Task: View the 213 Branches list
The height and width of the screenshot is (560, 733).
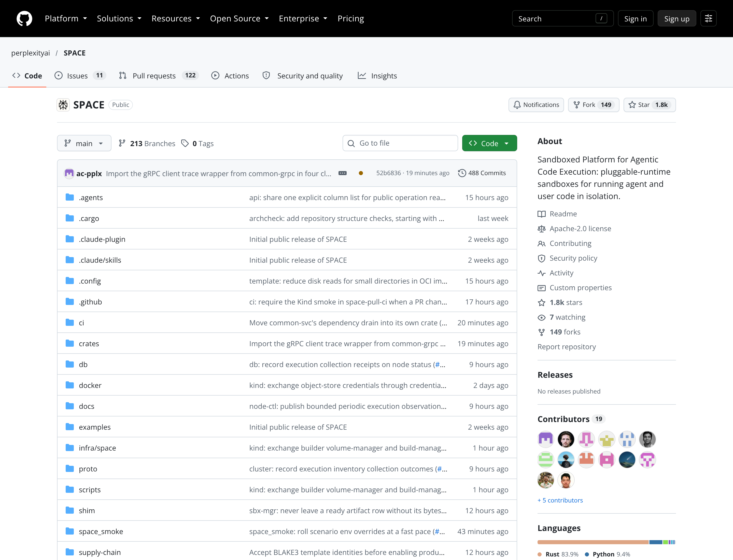Action: point(147,143)
